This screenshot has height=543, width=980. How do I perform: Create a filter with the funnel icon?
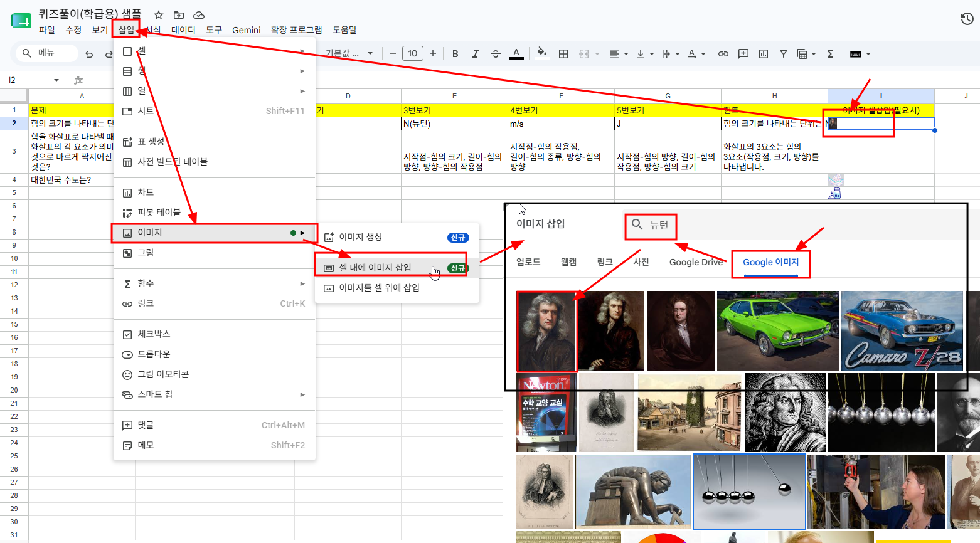(784, 54)
